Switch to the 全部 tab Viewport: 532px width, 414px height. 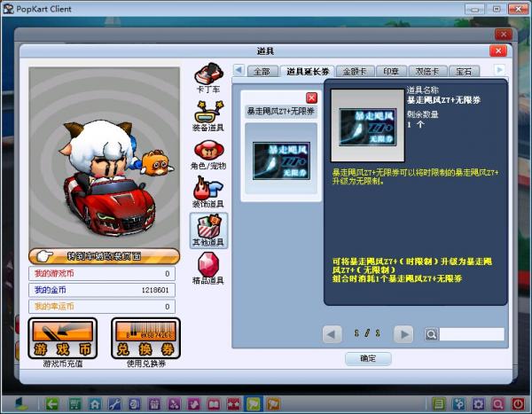262,71
